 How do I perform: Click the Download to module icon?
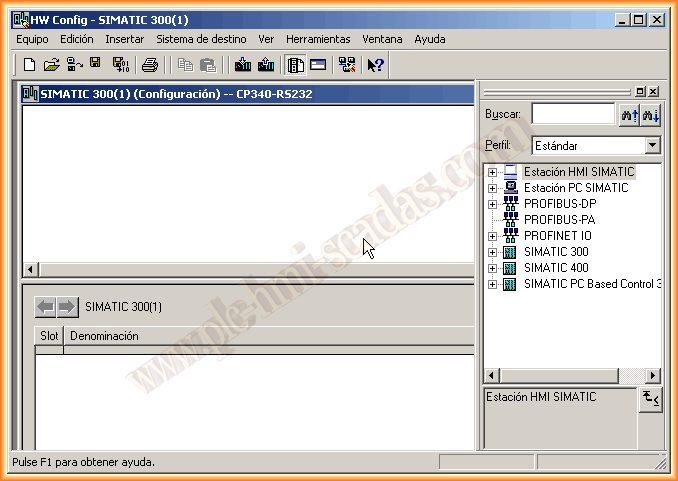click(242, 65)
